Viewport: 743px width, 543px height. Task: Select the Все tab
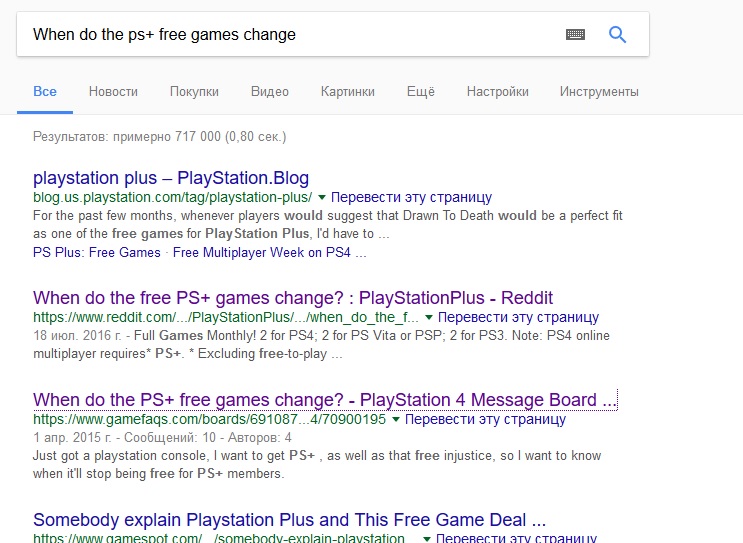pyautogui.click(x=45, y=91)
